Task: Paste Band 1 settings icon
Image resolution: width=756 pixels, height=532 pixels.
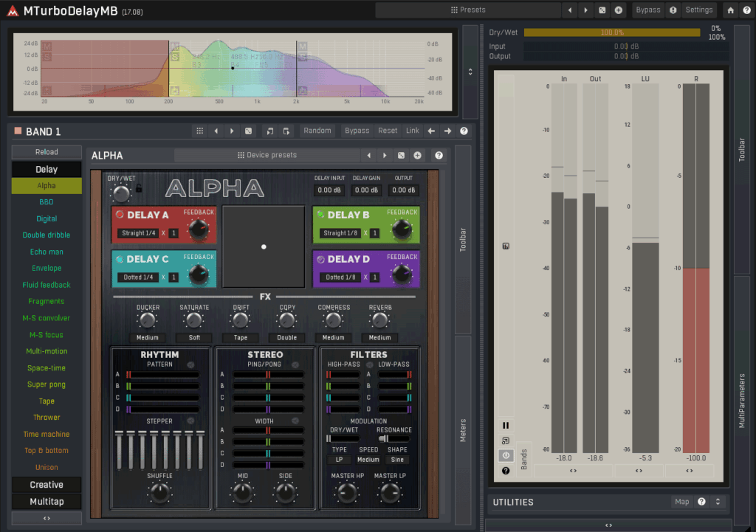Action: (286, 131)
